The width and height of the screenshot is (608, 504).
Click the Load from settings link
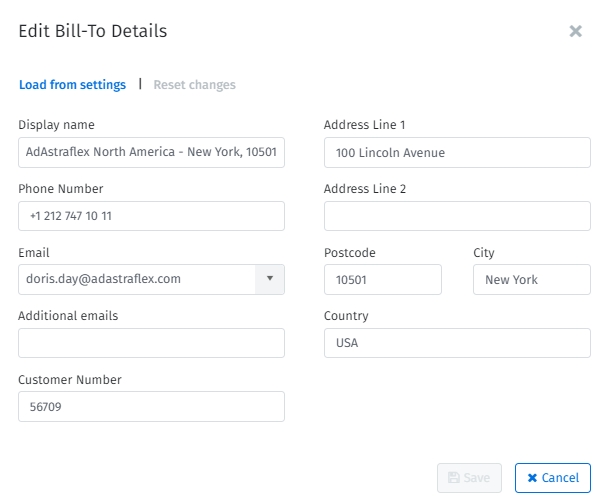coord(72,85)
